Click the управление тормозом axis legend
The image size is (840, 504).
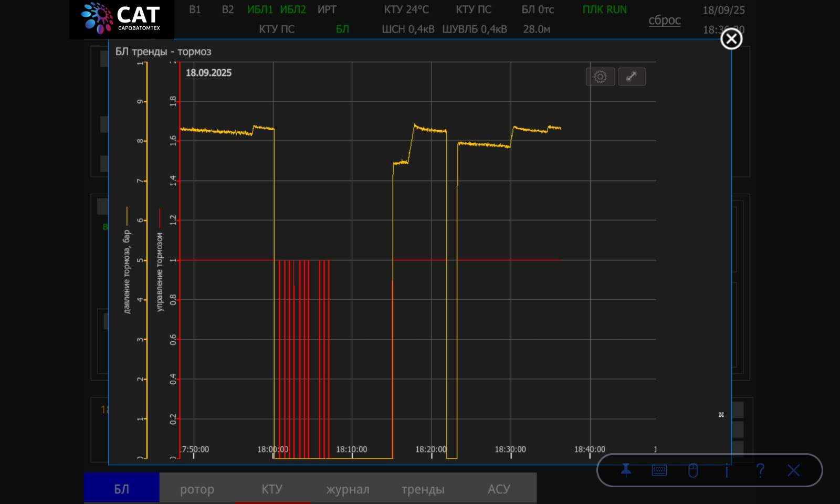[x=160, y=272]
